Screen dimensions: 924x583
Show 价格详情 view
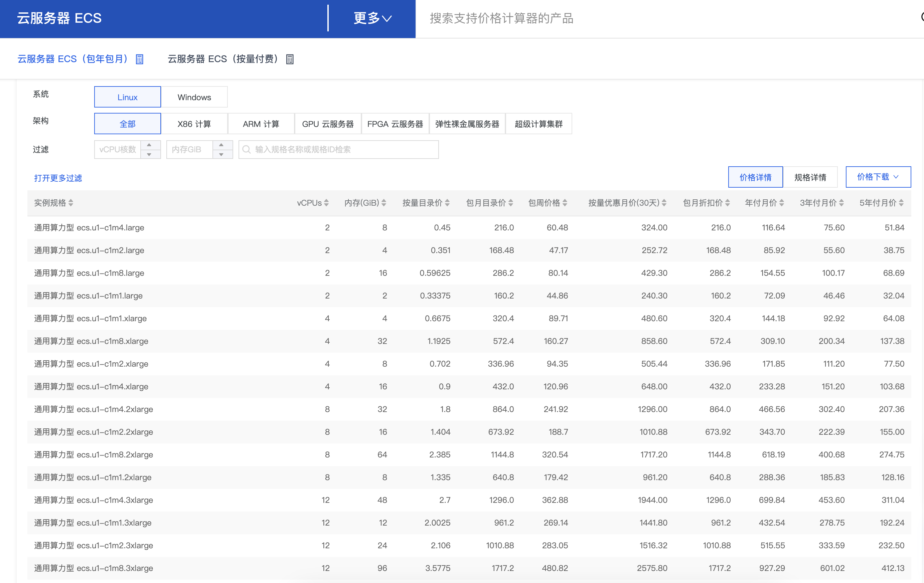(x=755, y=177)
